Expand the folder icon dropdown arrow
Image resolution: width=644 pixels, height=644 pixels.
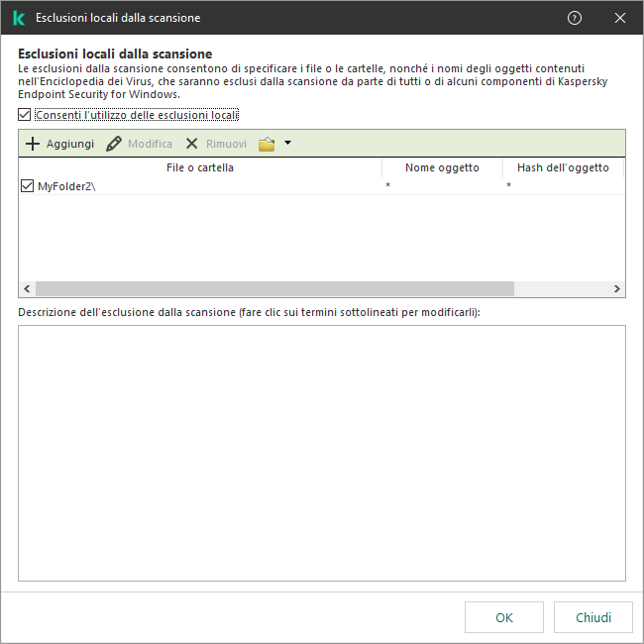point(287,143)
